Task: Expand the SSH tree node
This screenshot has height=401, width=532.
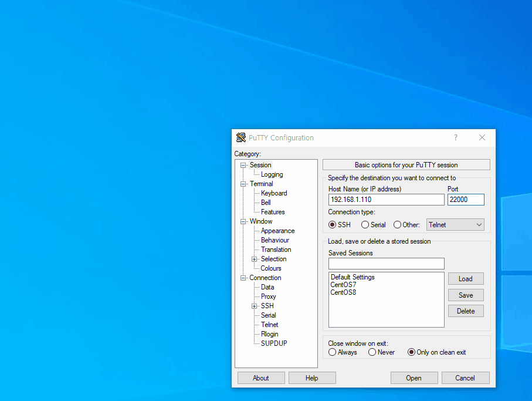Action: point(254,306)
